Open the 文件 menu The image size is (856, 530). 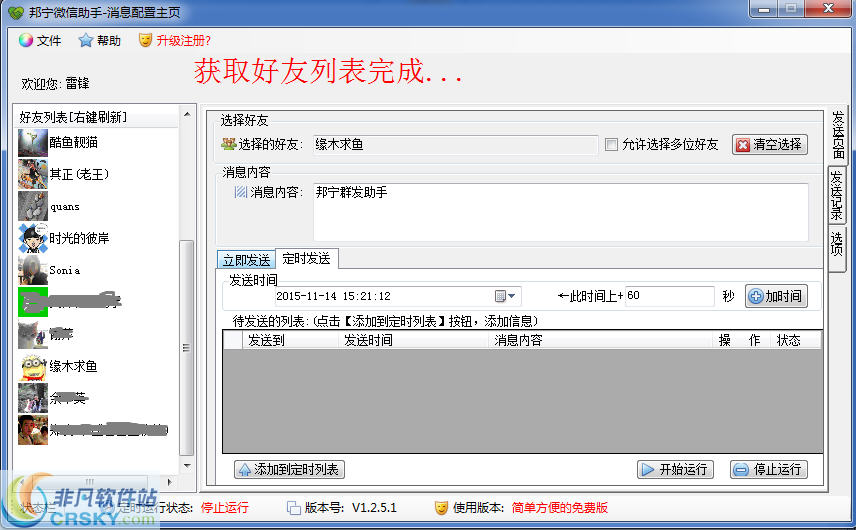click(x=40, y=40)
